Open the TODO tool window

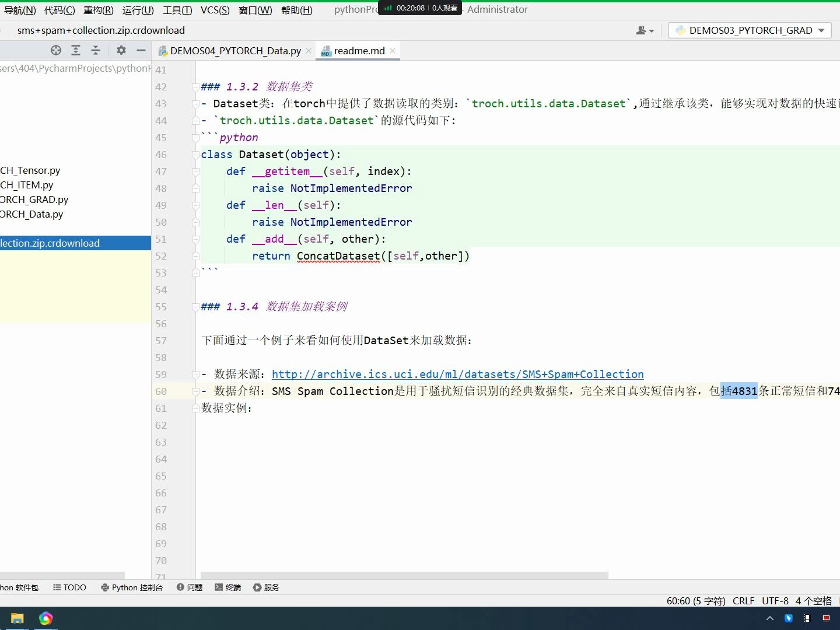(x=69, y=587)
